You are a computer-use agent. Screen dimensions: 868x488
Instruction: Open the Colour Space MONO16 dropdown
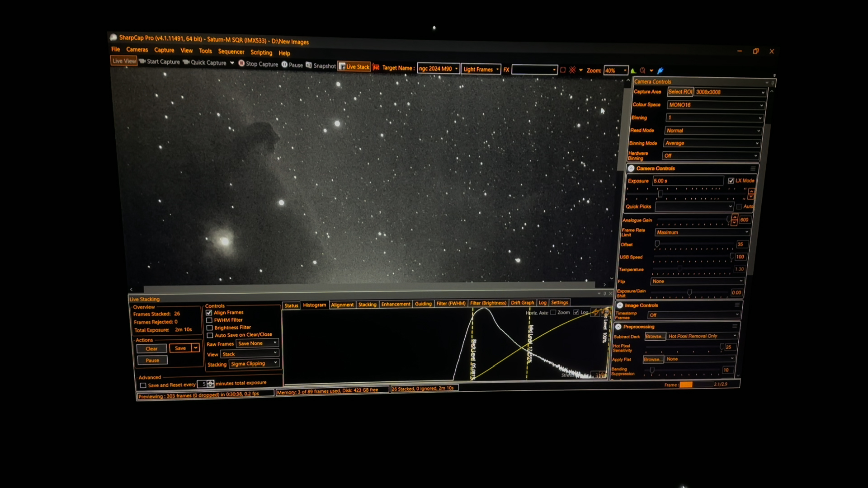(716, 105)
